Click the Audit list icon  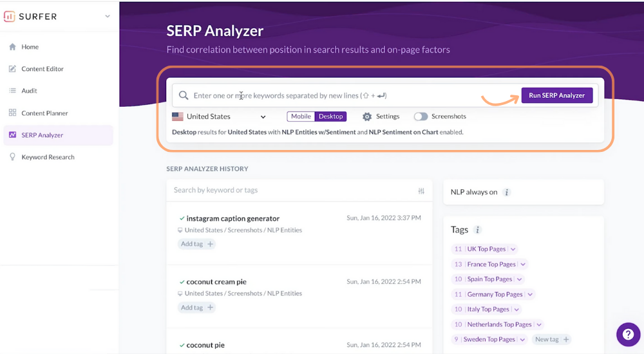[x=12, y=90]
